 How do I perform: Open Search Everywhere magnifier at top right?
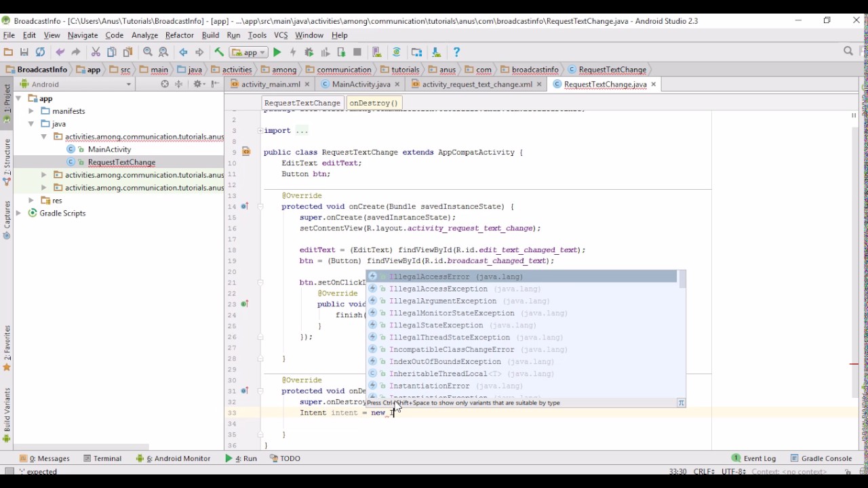point(848,52)
